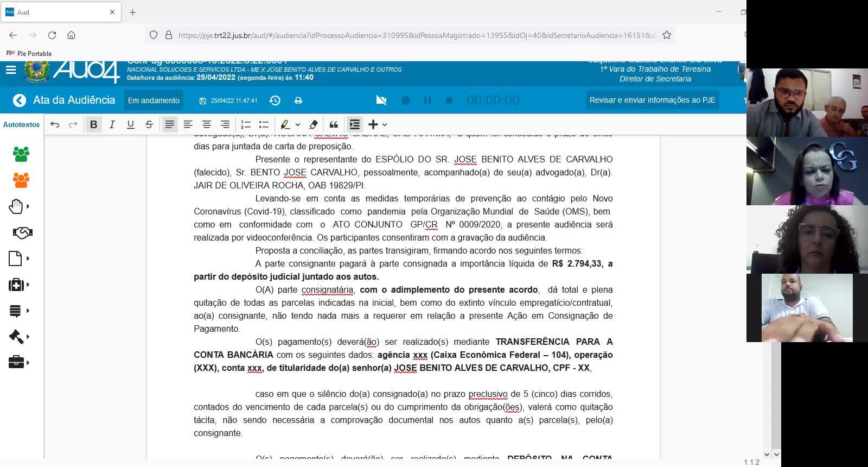Toggle the camera-off video icon
The height and width of the screenshot is (467, 868).
[x=381, y=100]
